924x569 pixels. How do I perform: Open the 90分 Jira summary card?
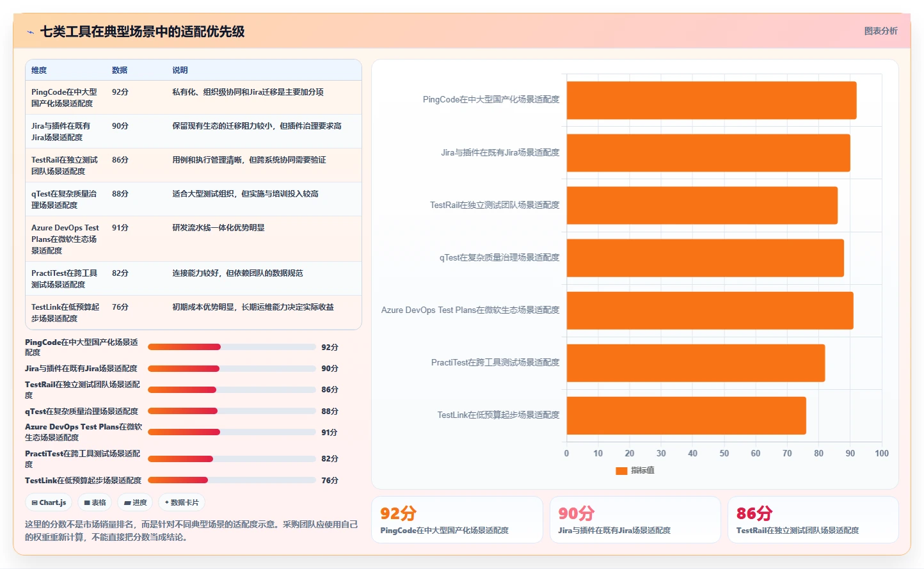(x=635, y=520)
